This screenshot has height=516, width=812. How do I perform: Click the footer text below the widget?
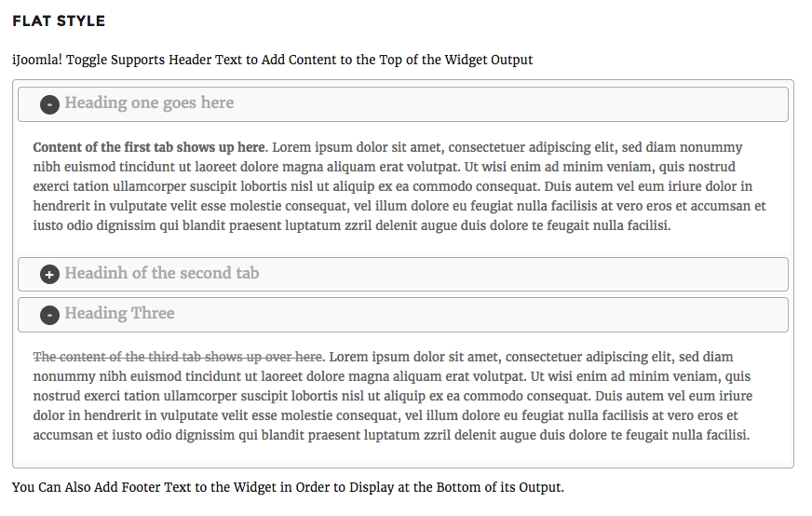tap(288, 487)
